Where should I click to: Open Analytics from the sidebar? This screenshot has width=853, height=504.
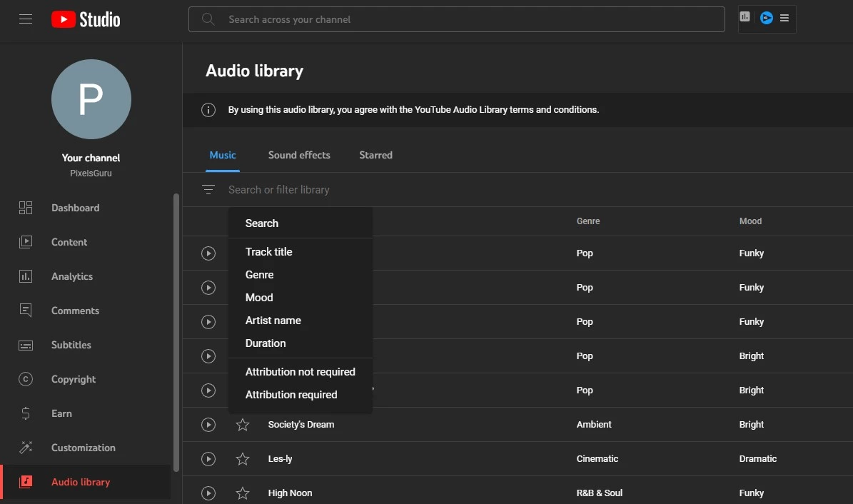pos(71,276)
